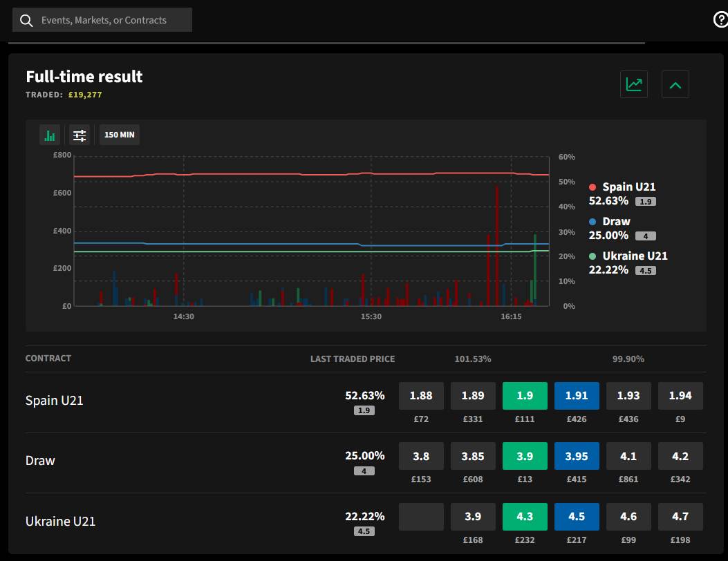Viewport: 728px width, 561px height.
Task: Toggle the Draw series in chart legend
Action: (615, 222)
